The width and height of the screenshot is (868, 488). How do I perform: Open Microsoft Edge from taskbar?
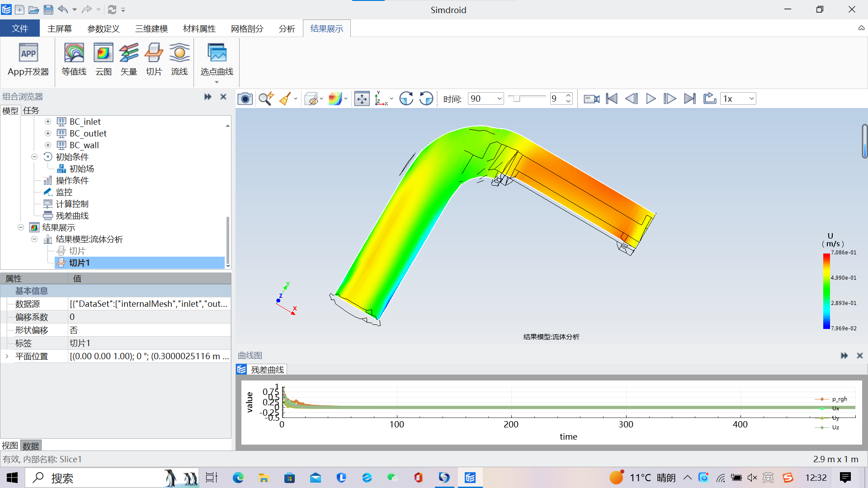[238, 478]
